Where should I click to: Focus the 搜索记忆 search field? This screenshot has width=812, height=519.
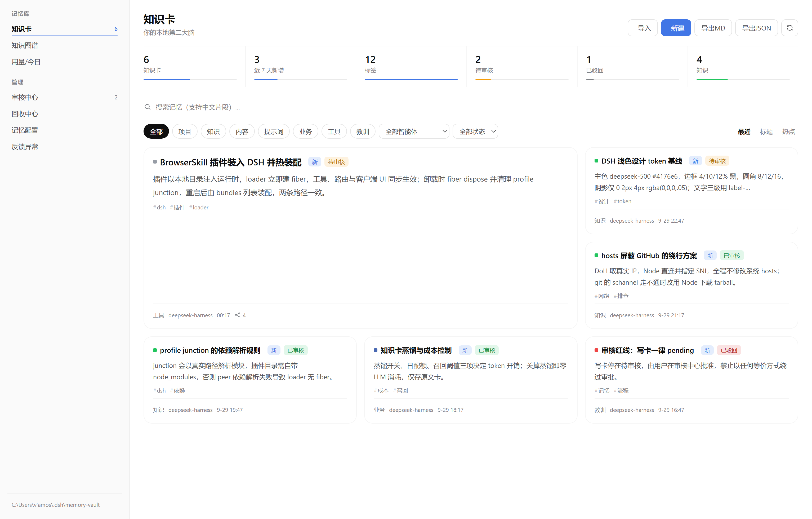point(471,107)
